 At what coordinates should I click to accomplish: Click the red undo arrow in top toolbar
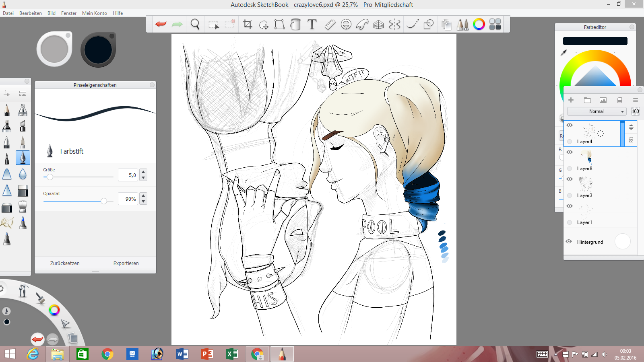pos(161,24)
